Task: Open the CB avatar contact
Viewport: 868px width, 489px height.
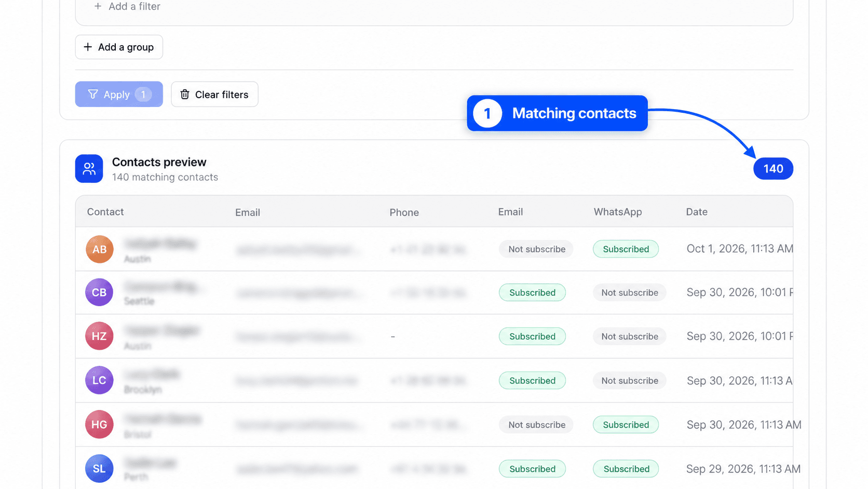Action: [99, 292]
